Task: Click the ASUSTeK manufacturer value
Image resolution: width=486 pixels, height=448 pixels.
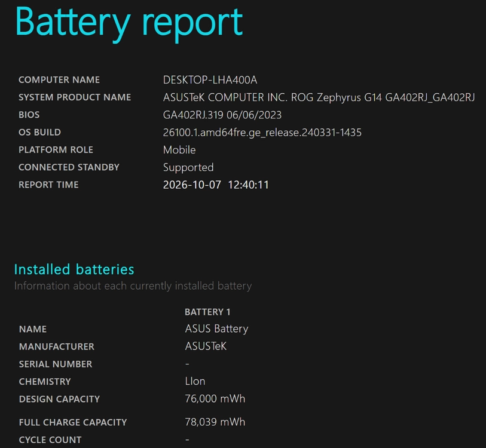Action: pos(206,346)
